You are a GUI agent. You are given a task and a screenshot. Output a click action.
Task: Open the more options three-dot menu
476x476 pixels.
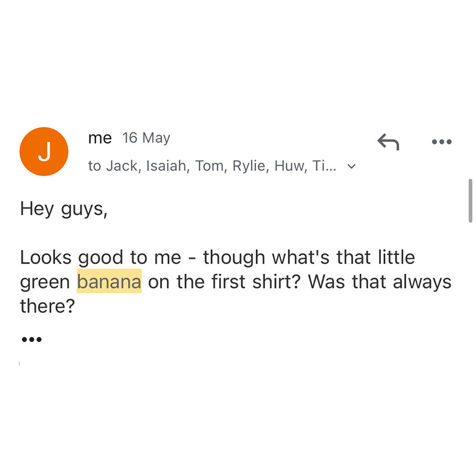pos(442,142)
